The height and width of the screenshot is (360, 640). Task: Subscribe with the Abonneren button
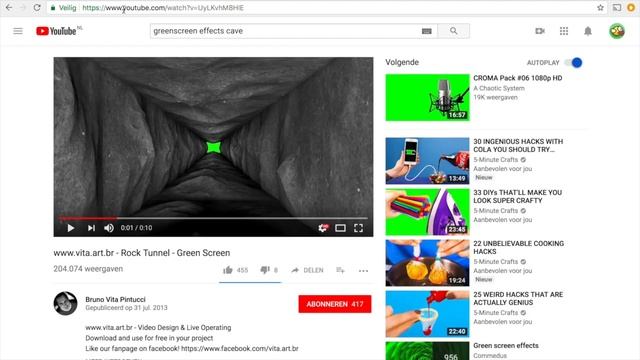point(335,304)
